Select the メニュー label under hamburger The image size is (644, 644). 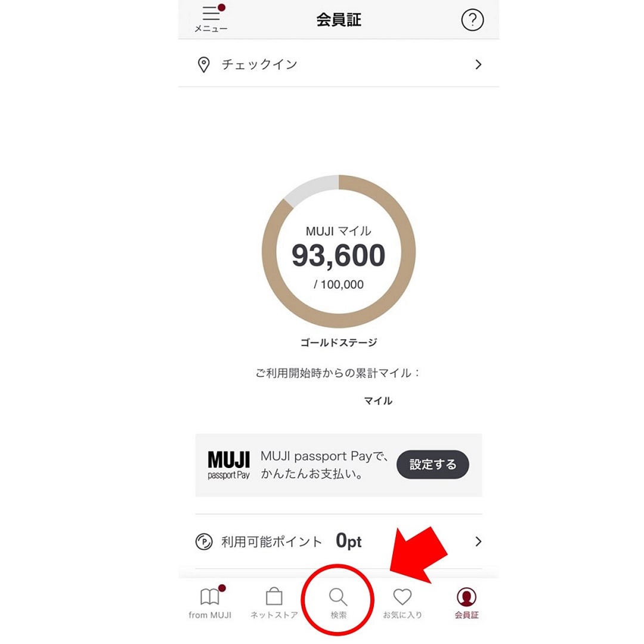tap(210, 29)
